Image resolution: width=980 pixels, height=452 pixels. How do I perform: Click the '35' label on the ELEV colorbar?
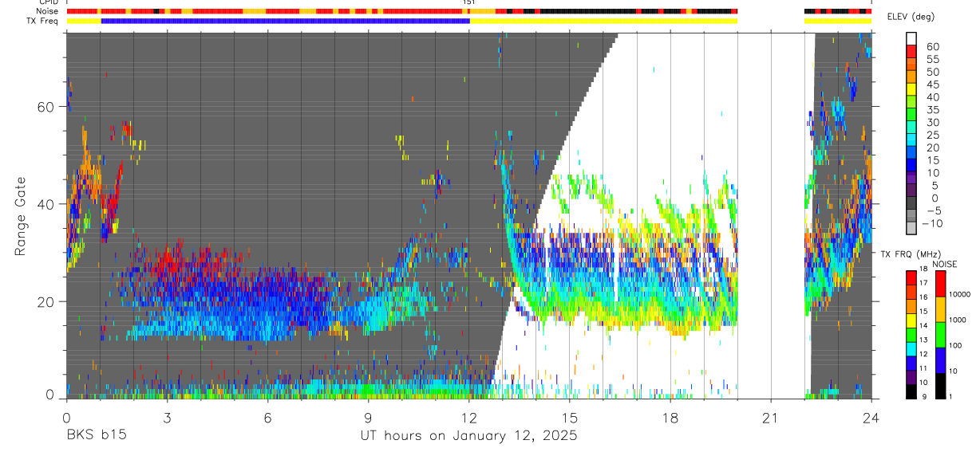click(x=933, y=110)
